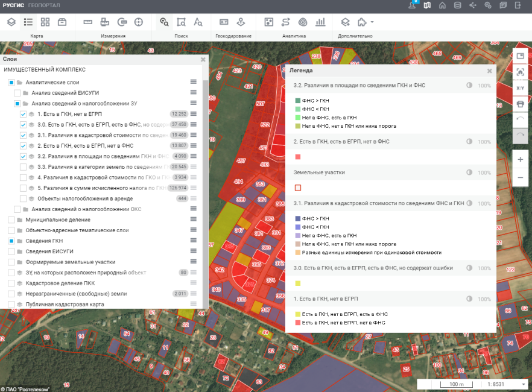Adjust opacity of 'Земельные участки' legend layer
Screen dimensions: 532x392
(469, 172)
